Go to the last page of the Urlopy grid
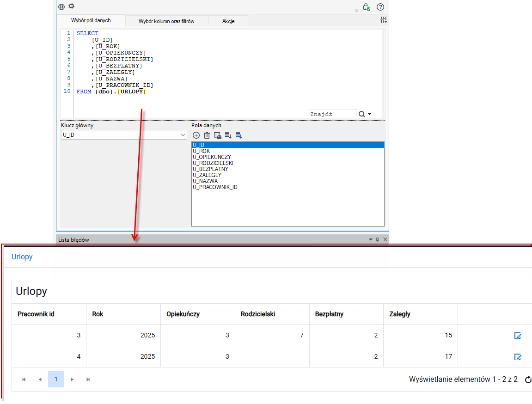532x404 pixels. coord(88,380)
